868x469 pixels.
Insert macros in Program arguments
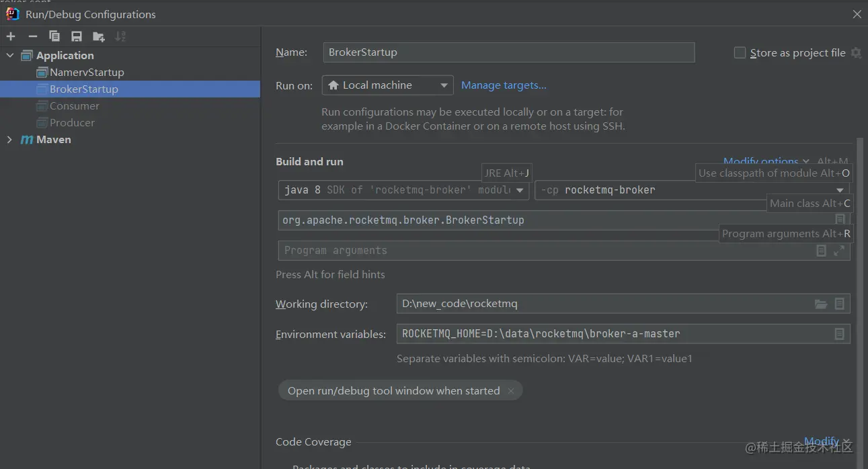[x=821, y=251]
